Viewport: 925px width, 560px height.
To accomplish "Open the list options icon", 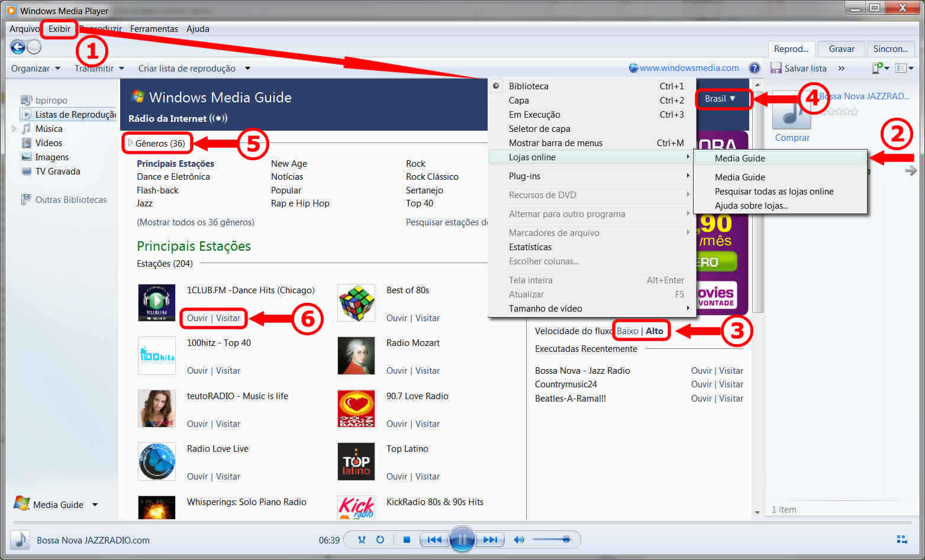I will [x=901, y=68].
